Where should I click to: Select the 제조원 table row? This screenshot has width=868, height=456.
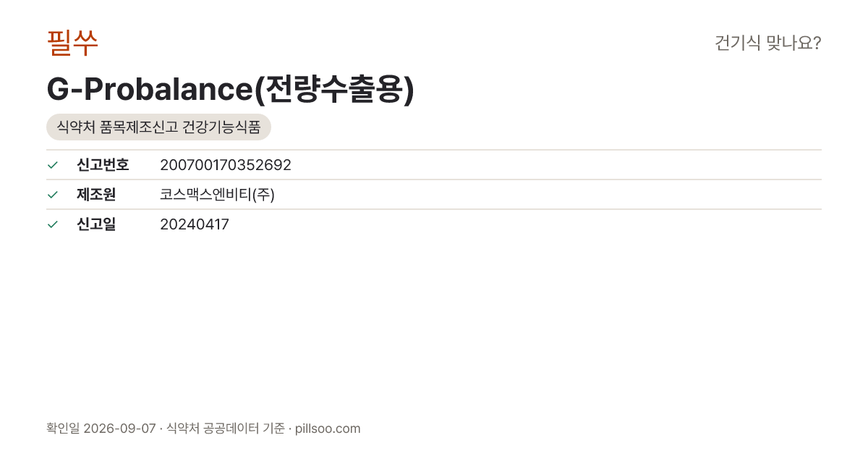[x=434, y=195]
